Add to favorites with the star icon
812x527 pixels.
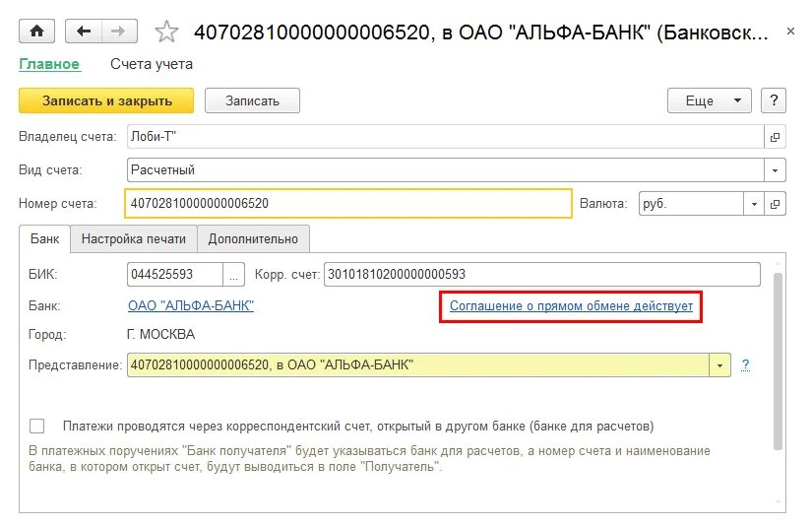(x=166, y=32)
